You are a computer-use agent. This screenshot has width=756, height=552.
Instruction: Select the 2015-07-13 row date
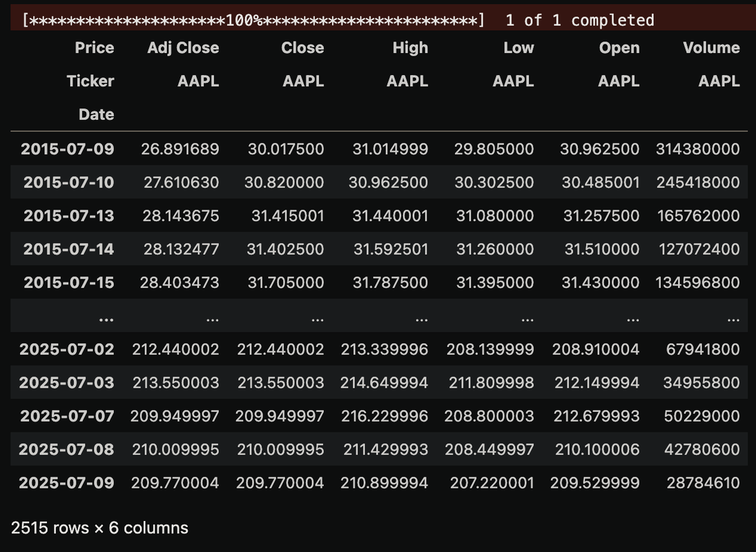[69, 215]
